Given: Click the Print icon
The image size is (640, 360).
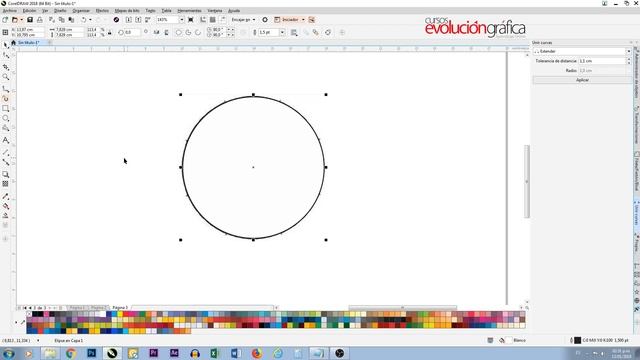Looking at the screenshot, I should pyautogui.click(x=40, y=20).
